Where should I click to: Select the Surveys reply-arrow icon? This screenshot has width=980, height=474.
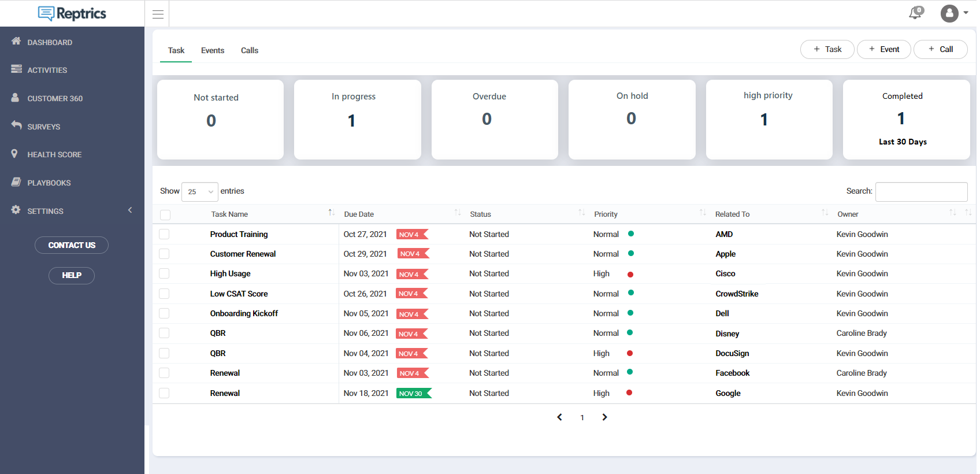[16, 125]
